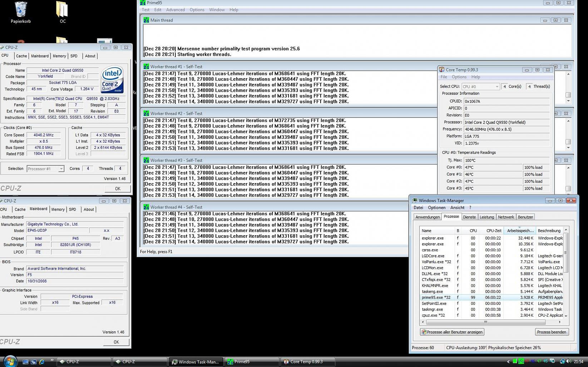
Task: Expand the quick launch overflow chevron
Action: tap(52, 360)
